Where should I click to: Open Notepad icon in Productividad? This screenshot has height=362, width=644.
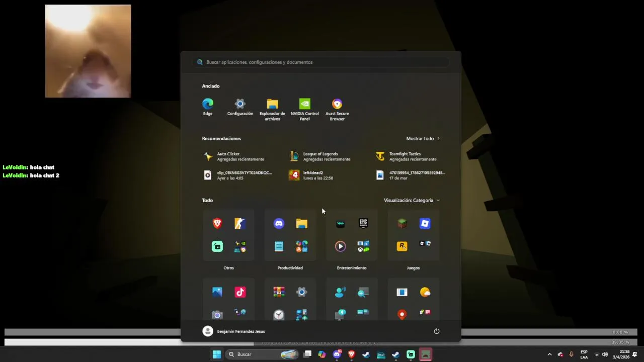tap(279, 246)
